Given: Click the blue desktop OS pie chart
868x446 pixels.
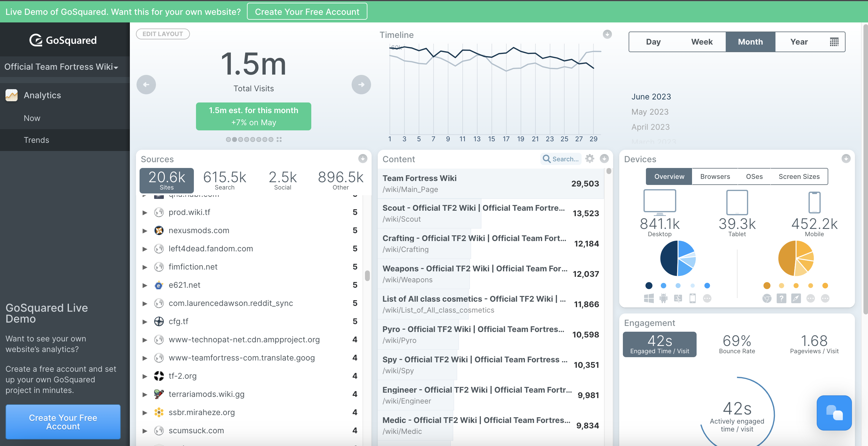Looking at the screenshot, I should point(677,258).
